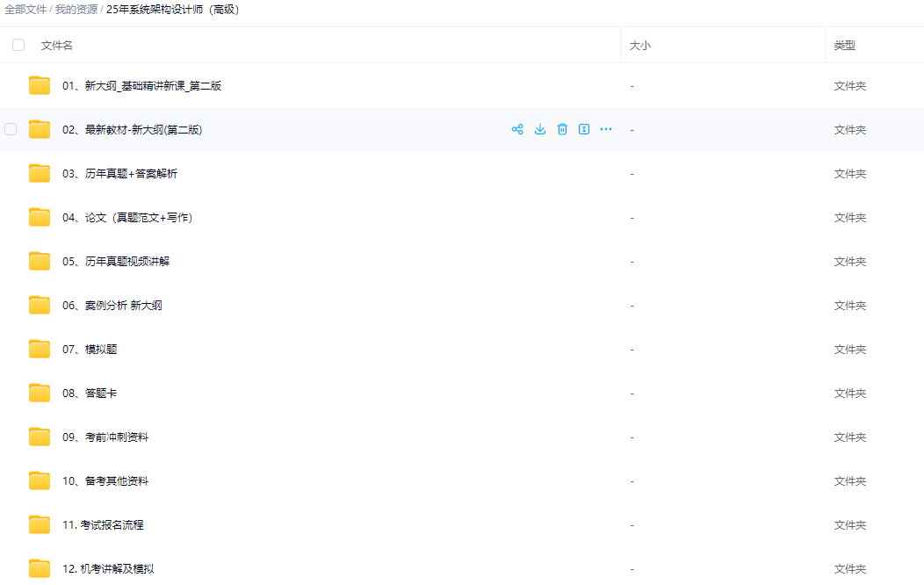924x585 pixels.
Task: Click folder icon of 06、案例分析 新大纲
Action: 40,305
